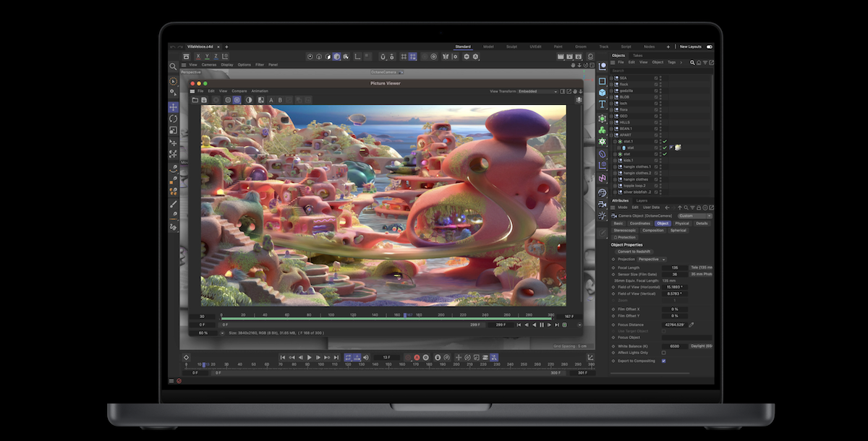Enable the Affect Lights Only checkbox
The height and width of the screenshot is (441, 868).
pyautogui.click(x=663, y=353)
